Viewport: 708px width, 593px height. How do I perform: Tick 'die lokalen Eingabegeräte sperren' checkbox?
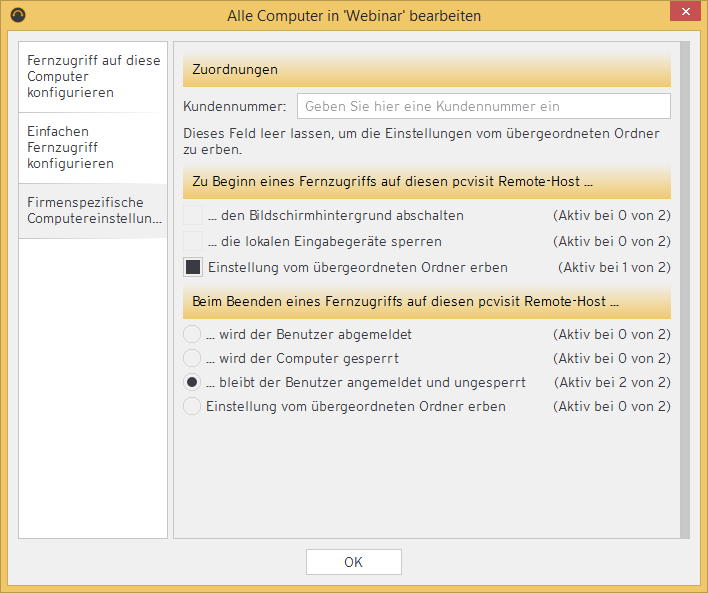click(193, 241)
